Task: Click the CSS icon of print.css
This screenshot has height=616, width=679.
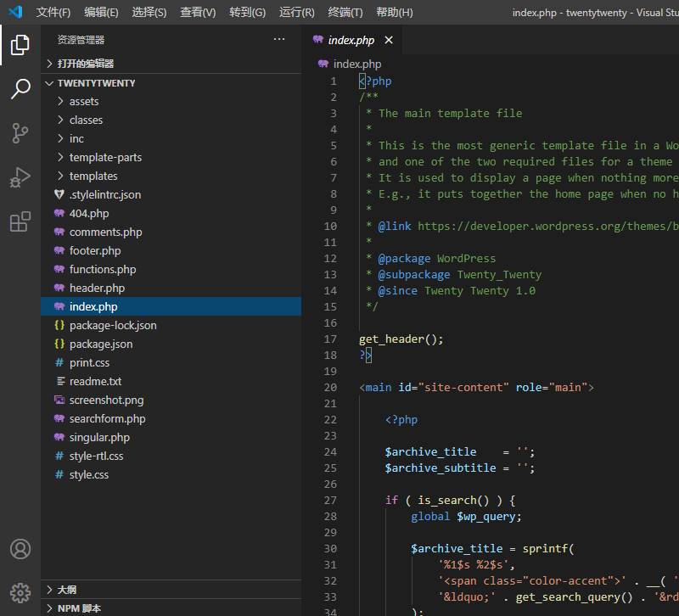Action: (59, 362)
